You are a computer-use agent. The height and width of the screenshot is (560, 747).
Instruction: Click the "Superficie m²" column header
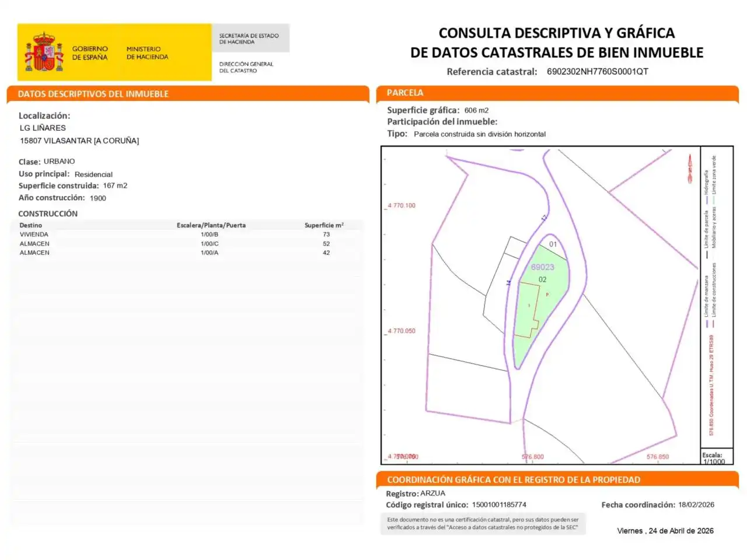324,225
